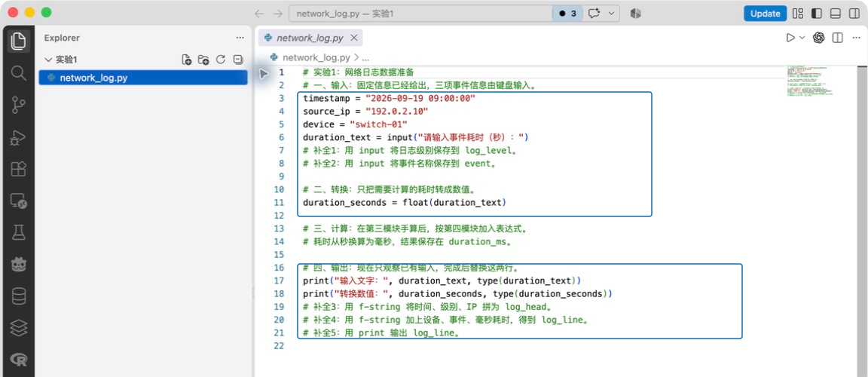The image size is (868, 377).
Task: Click the code minimap
Action: 808,81
